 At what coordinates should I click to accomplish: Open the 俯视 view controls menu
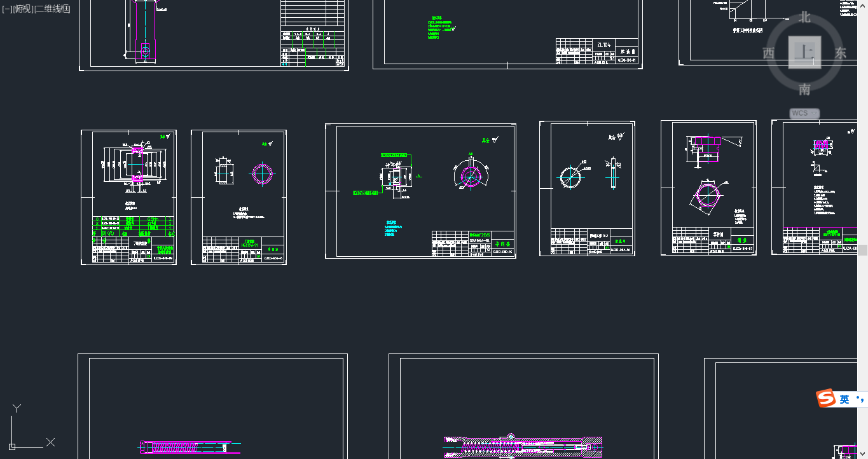click(22, 8)
